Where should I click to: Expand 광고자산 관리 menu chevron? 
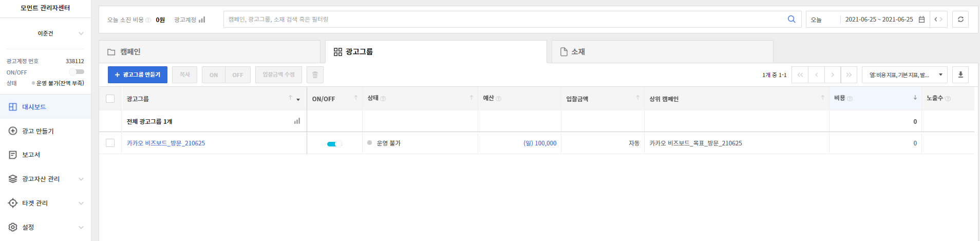coord(81,179)
